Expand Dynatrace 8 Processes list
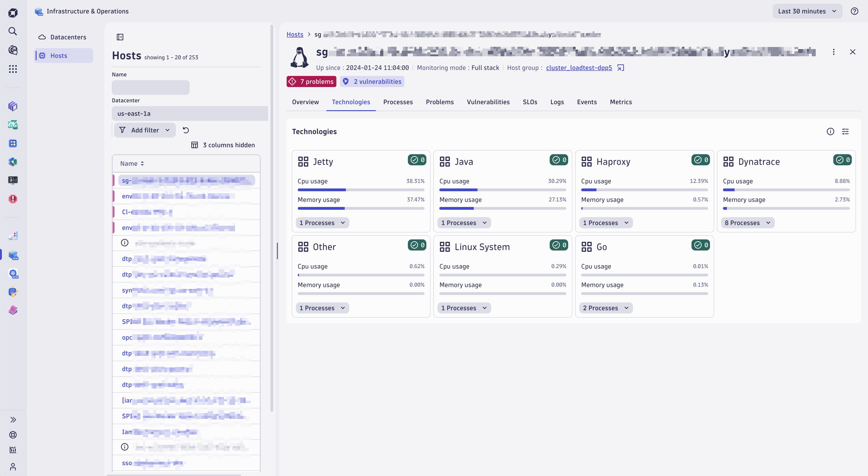 747,223
